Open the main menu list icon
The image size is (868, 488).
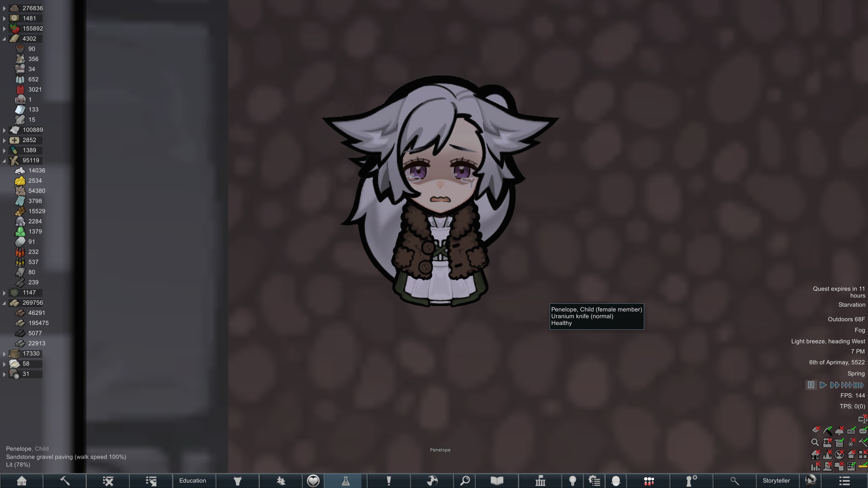point(844,481)
